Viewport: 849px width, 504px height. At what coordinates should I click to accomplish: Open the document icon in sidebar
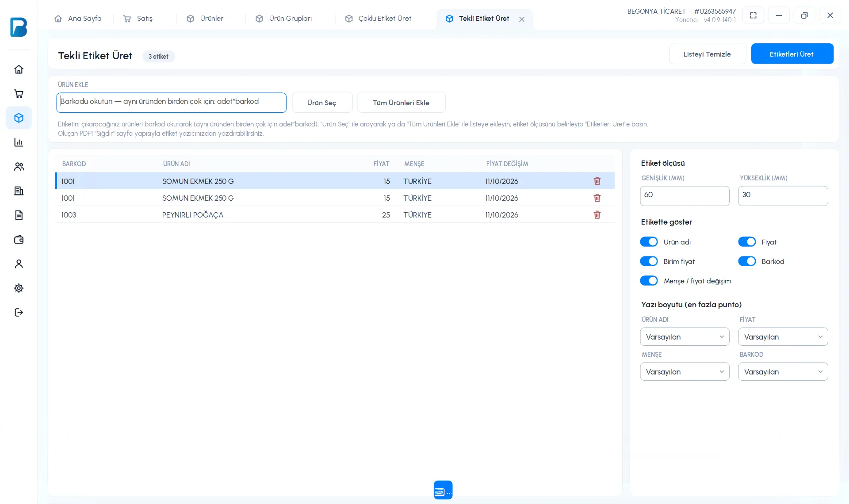coord(19,215)
